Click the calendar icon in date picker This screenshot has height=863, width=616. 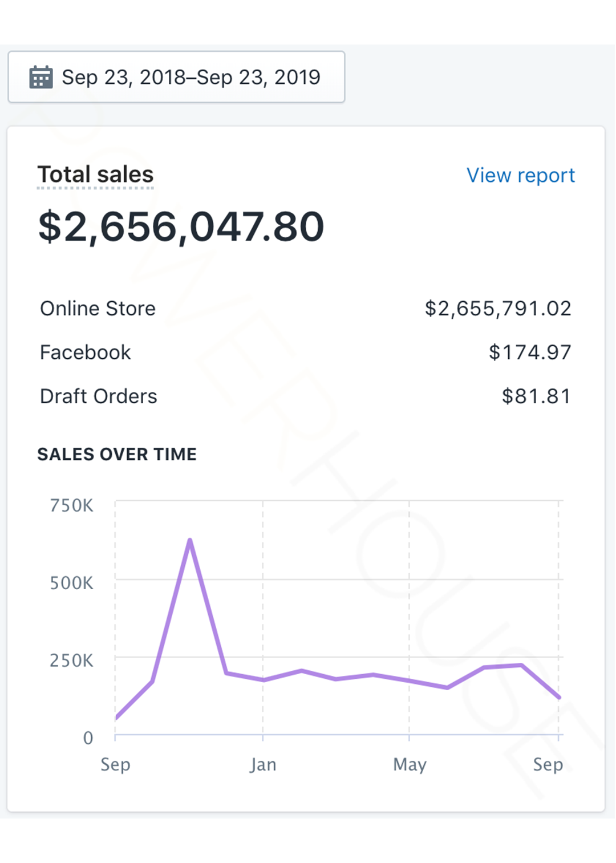click(x=40, y=77)
